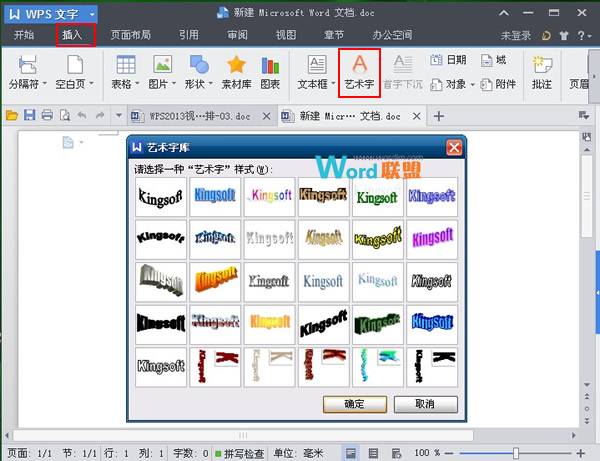Click the 首字下沉 drop cap icon

(x=403, y=64)
